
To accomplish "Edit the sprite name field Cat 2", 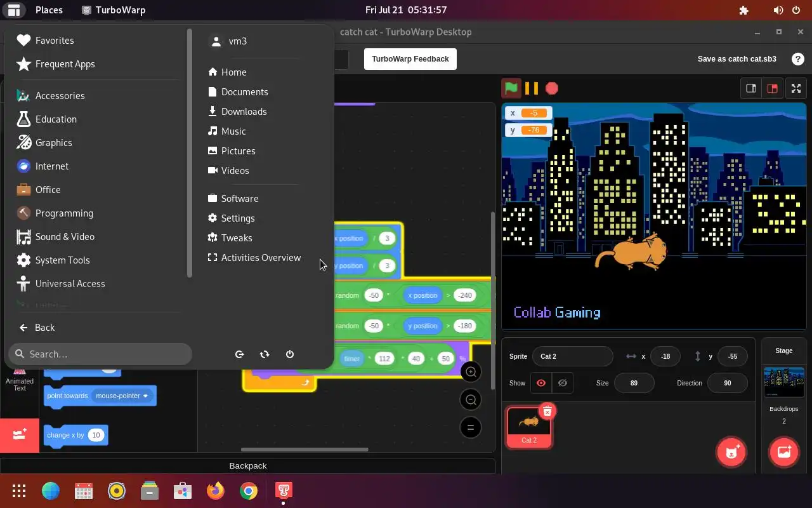I will [572, 356].
